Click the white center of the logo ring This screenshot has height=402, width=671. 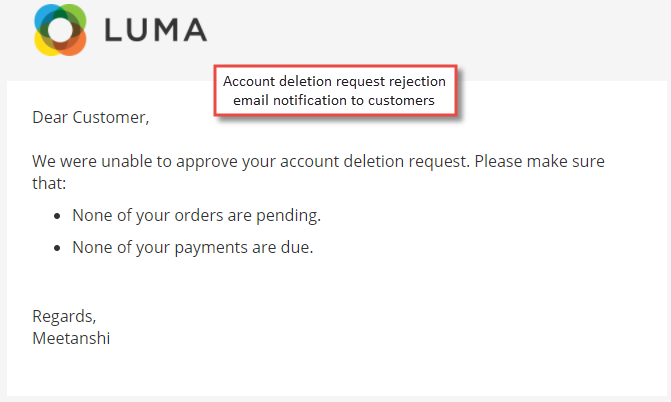pos(60,31)
